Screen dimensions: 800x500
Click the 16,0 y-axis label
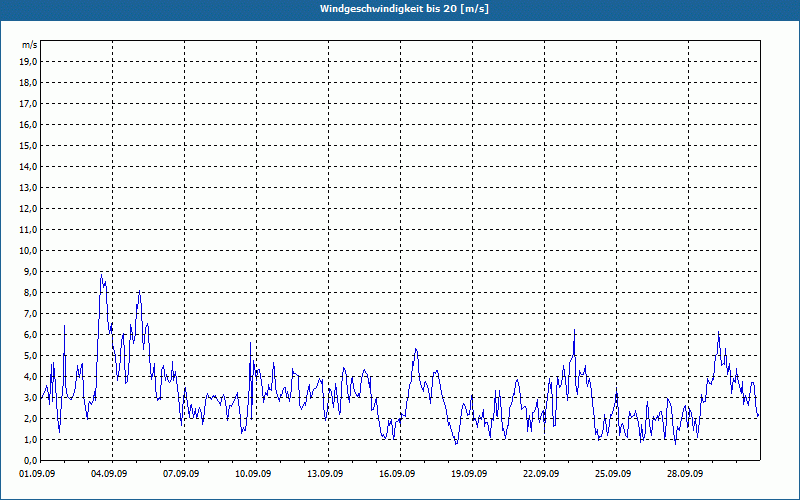[x=28, y=124]
